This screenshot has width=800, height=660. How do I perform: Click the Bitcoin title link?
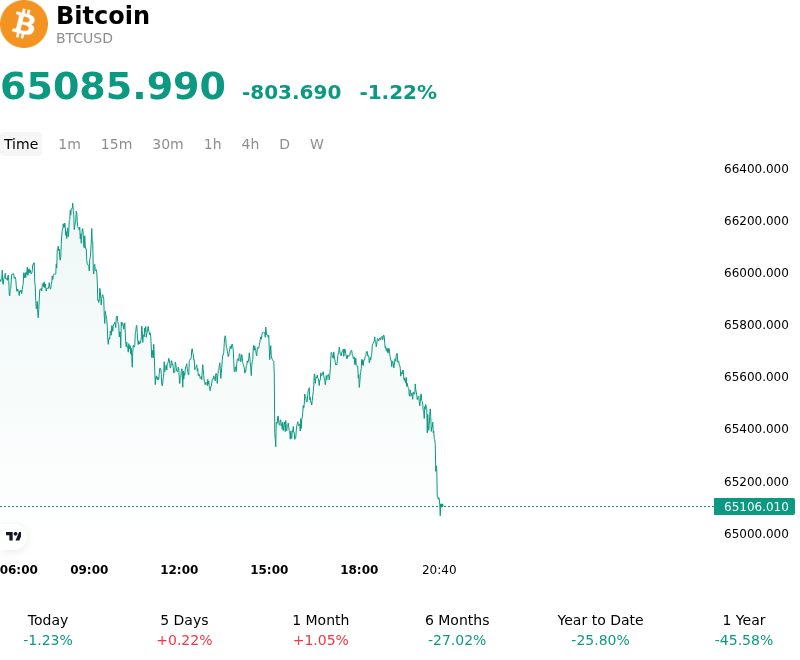(x=103, y=15)
